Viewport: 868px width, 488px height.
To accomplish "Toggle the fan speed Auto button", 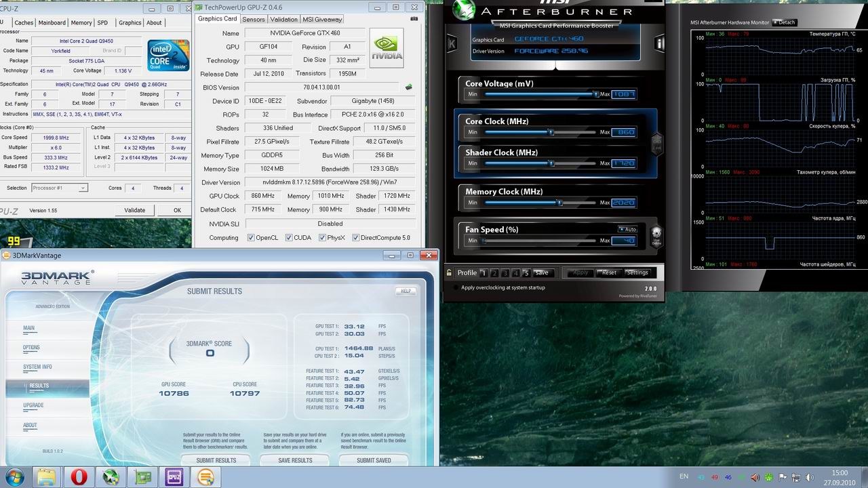I will pyautogui.click(x=627, y=229).
